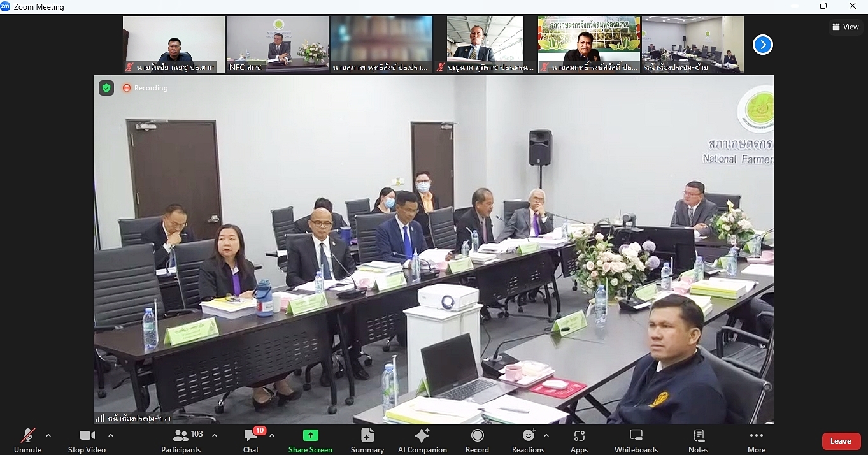This screenshot has width=868, height=455.
Task: Click the green Share Screen icon
Action: (x=310, y=435)
